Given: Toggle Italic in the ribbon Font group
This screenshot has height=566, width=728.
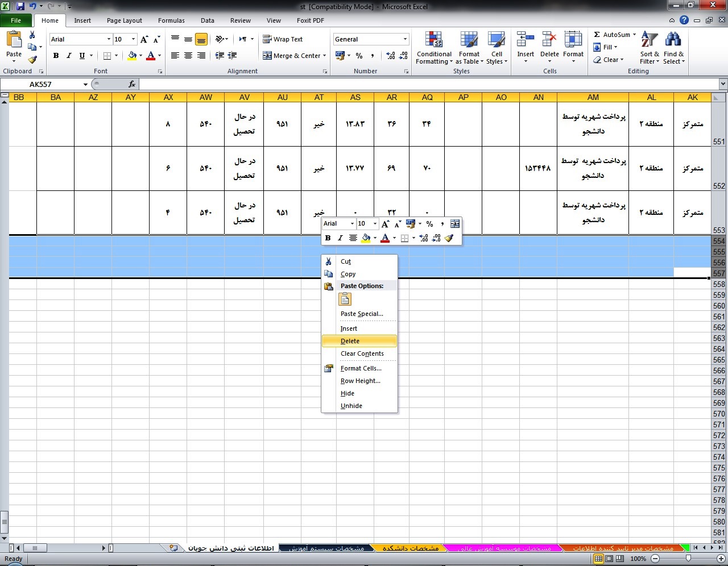Looking at the screenshot, I should pyautogui.click(x=69, y=56).
